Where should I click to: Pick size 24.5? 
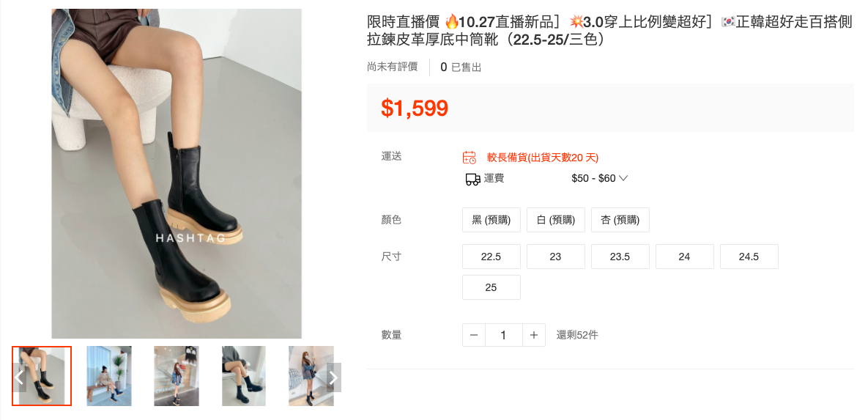[x=749, y=257]
